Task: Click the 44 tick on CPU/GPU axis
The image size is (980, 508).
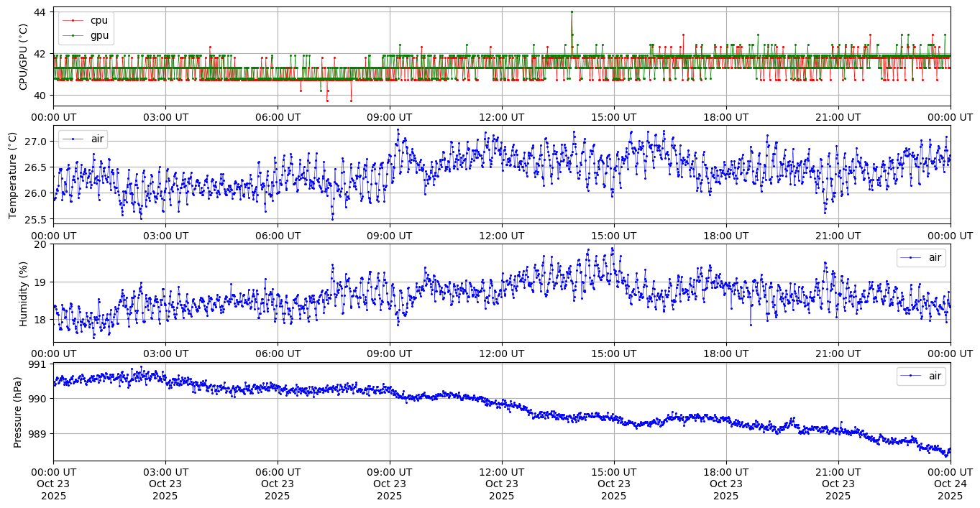Action: [40, 12]
